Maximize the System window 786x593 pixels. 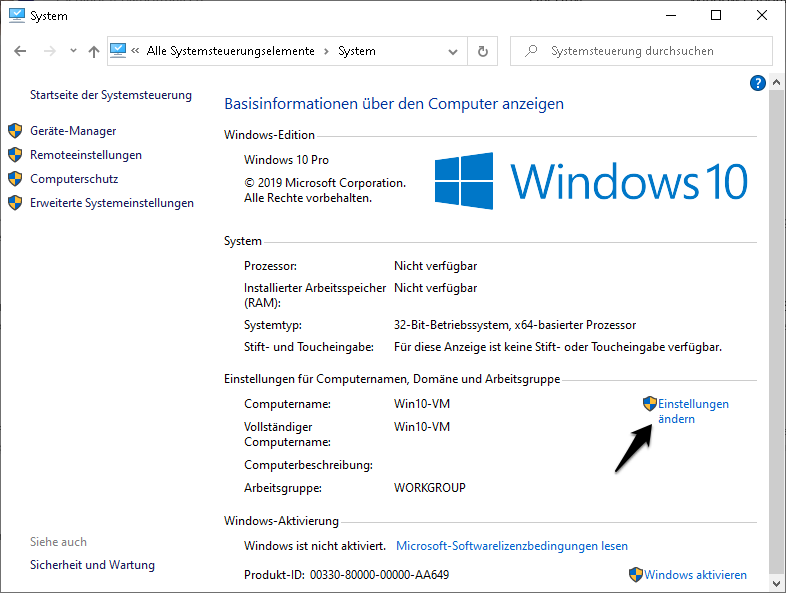(716, 16)
